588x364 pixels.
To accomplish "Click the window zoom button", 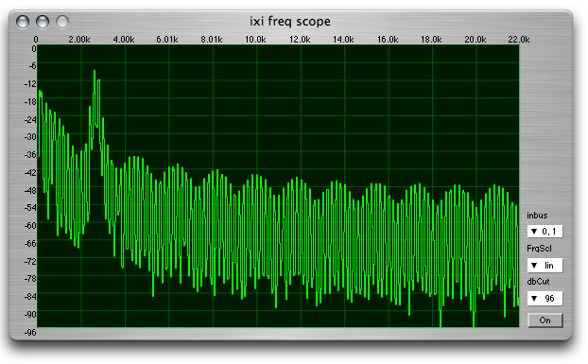I will pyautogui.click(x=62, y=22).
